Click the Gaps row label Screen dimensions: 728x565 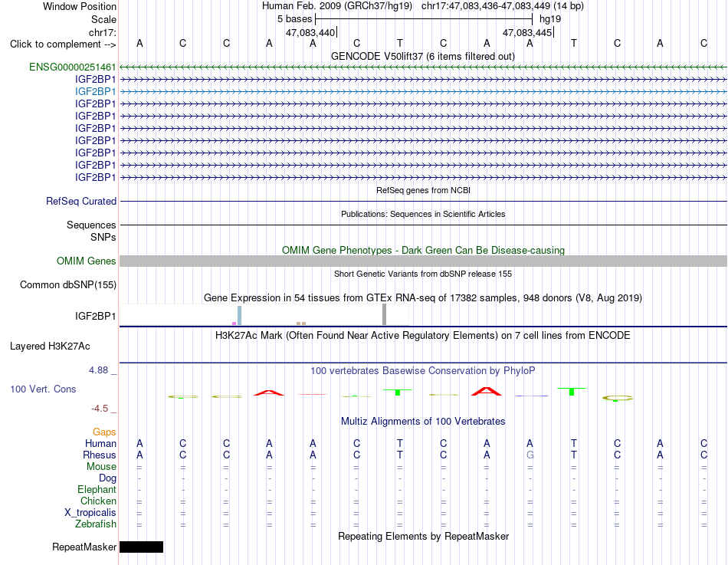coord(104,432)
